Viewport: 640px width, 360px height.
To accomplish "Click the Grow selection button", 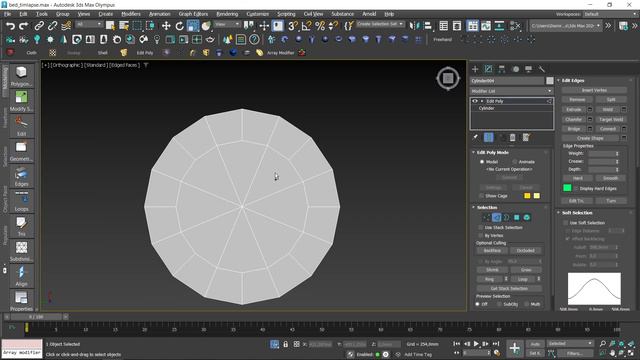I will pos(526,270).
